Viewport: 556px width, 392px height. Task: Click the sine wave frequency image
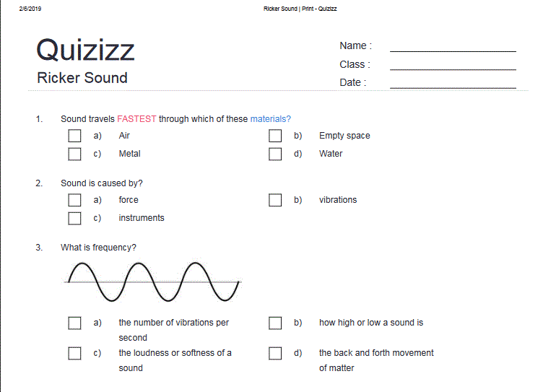(x=152, y=282)
